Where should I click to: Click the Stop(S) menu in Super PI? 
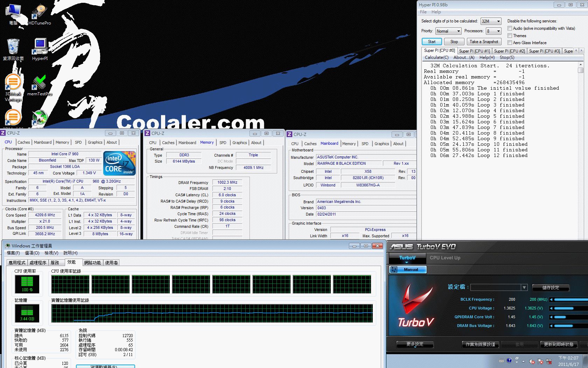tap(507, 57)
